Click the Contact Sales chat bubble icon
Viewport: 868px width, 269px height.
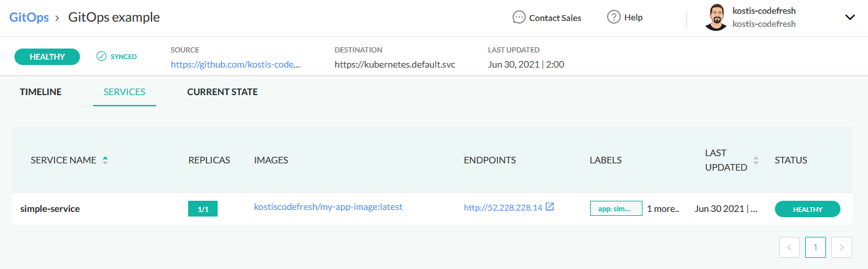[x=519, y=18]
